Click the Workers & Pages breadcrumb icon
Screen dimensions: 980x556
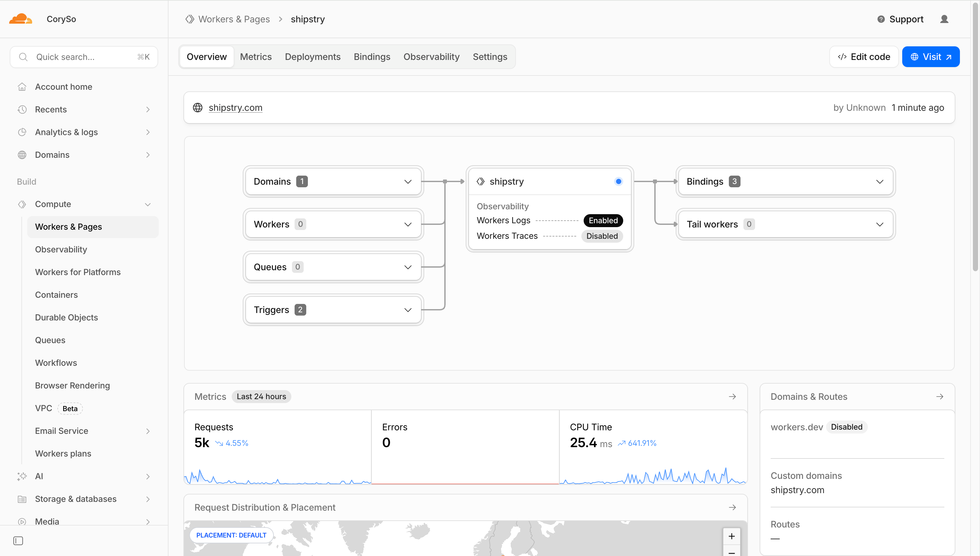190,19
